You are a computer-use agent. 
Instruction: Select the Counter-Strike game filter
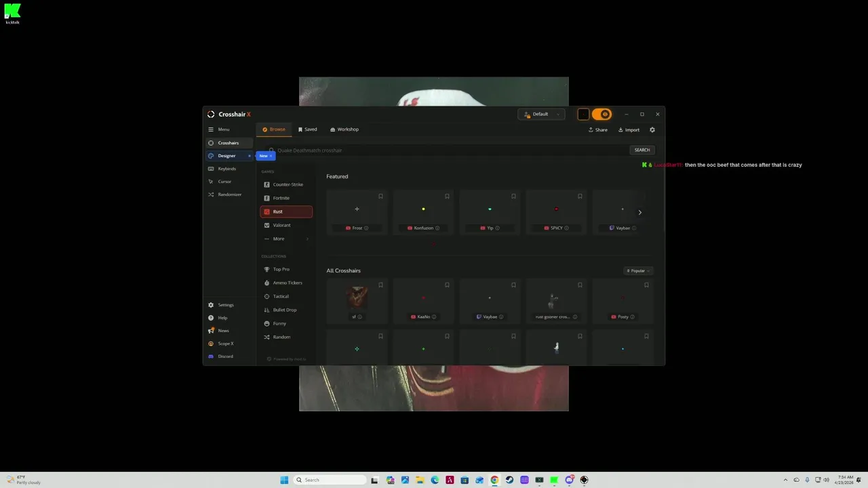click(x=286, y=184)
